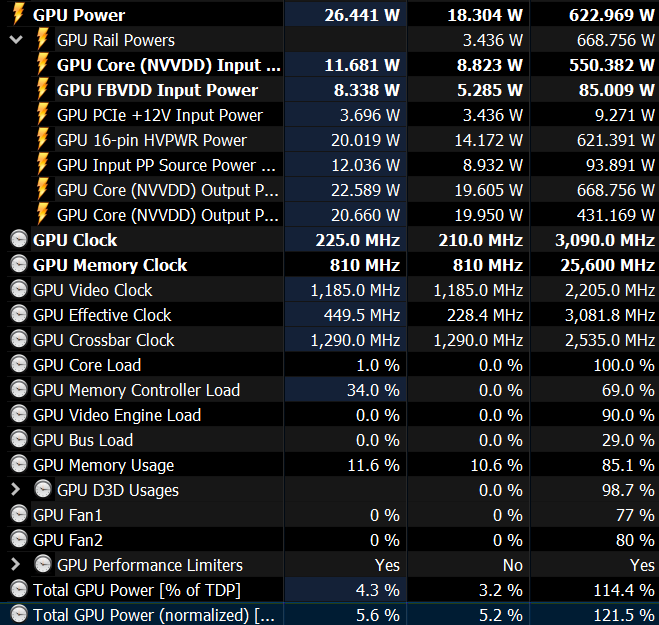Click the gauge icon of Total GPU Power [% of TDP]

[18, 589]
